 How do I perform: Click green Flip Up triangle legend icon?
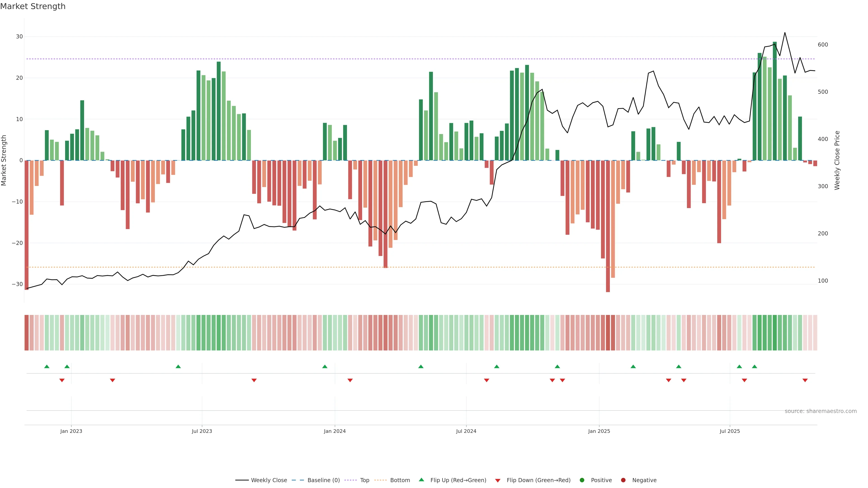tap(421, 480)
